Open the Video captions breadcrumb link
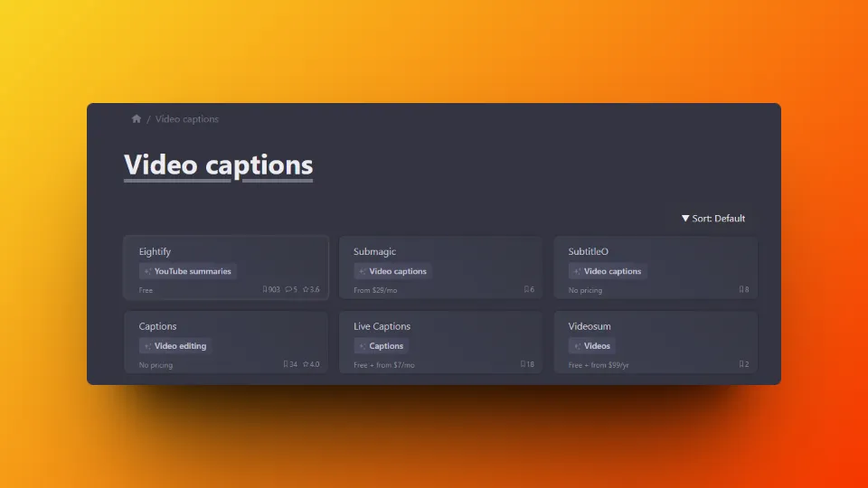Screen dimensions: 868x488 click(187, 119)
